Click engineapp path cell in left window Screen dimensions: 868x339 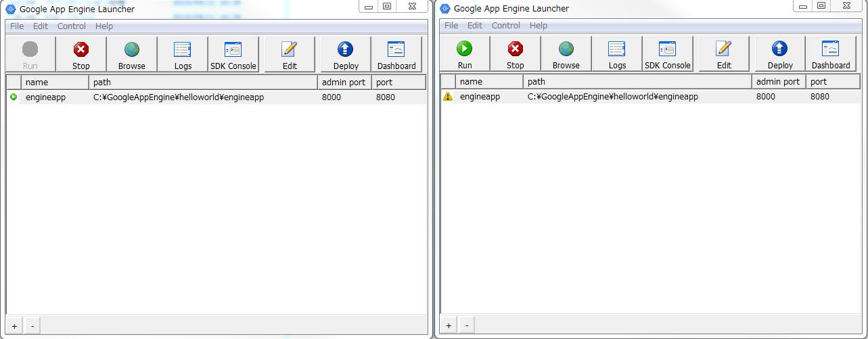tap(179, 97)
